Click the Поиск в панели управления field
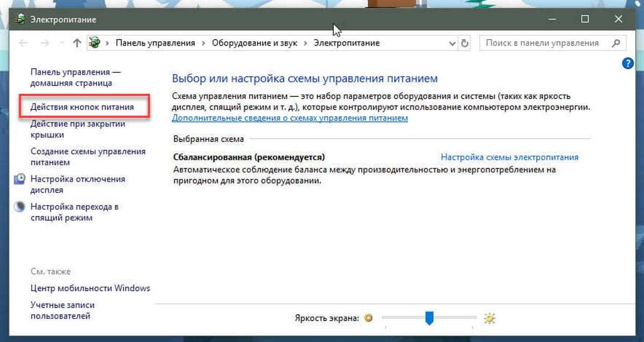 (542, 43)
